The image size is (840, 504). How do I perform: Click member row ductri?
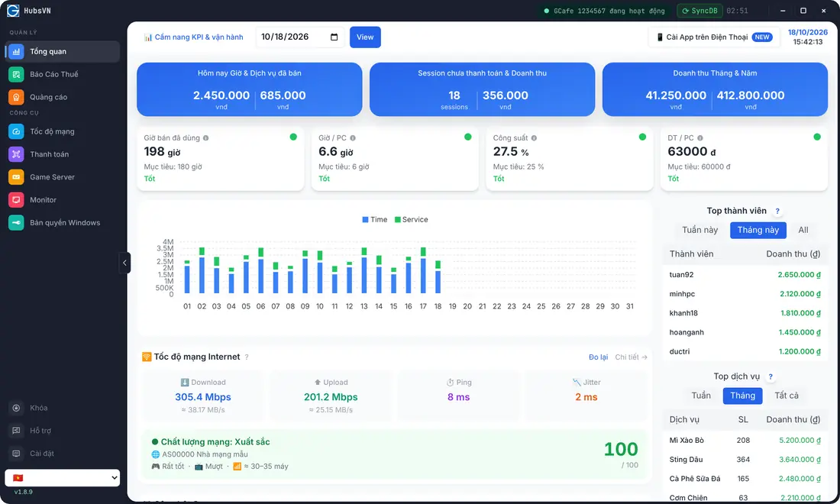coord(745,352)
